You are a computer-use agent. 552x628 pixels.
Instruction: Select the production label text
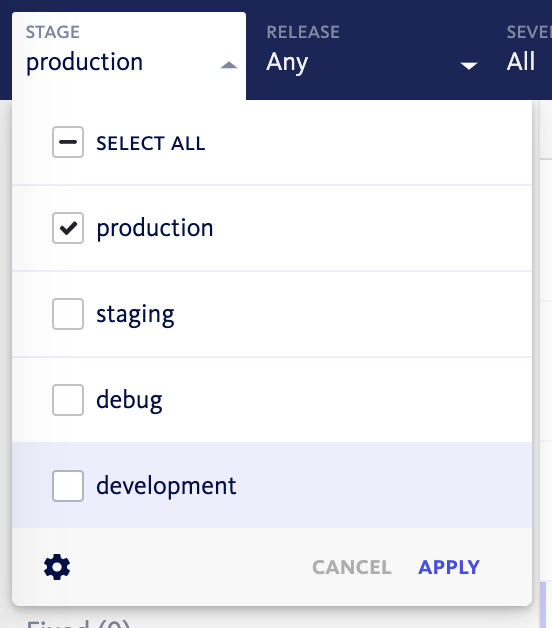point(155,229)
